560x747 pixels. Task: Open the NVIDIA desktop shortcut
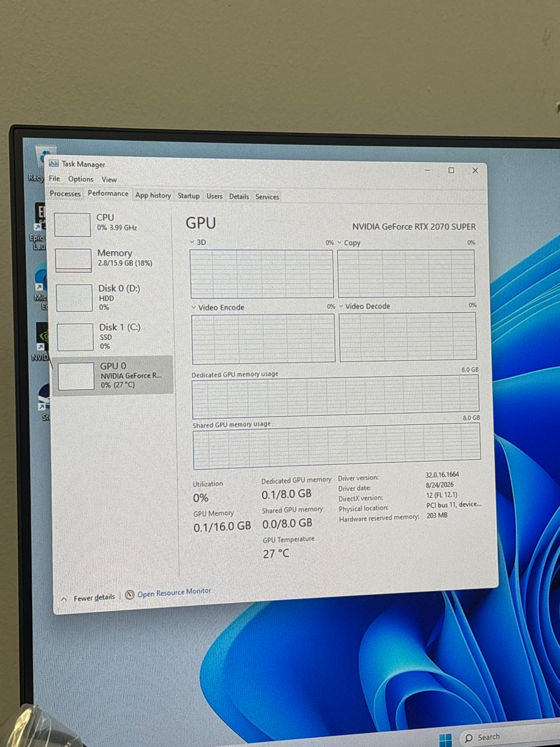[41, 342]
